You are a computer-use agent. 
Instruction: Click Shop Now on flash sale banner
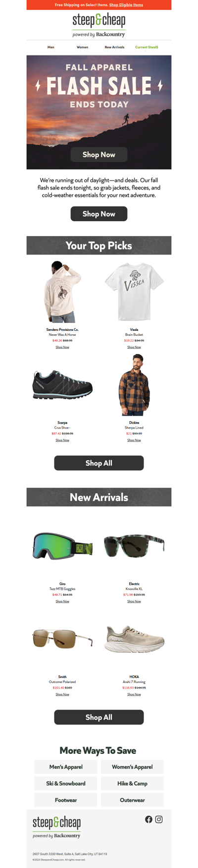click(x=99, y=155)
